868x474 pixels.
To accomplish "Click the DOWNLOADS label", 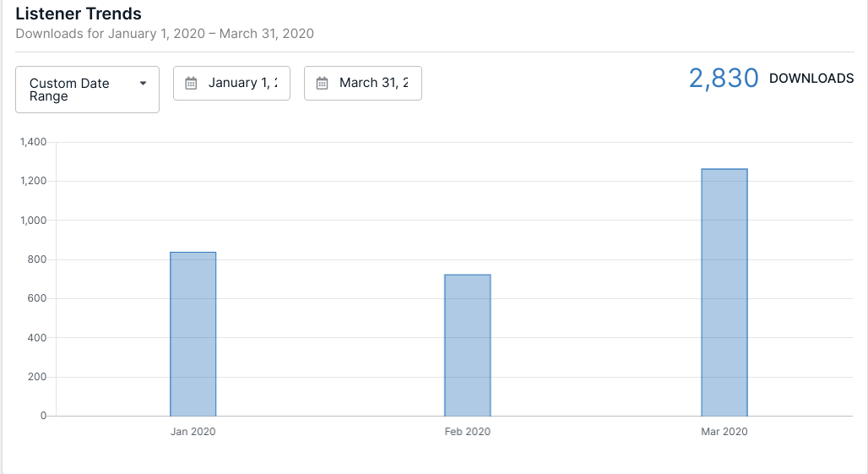I will point(811,79).
